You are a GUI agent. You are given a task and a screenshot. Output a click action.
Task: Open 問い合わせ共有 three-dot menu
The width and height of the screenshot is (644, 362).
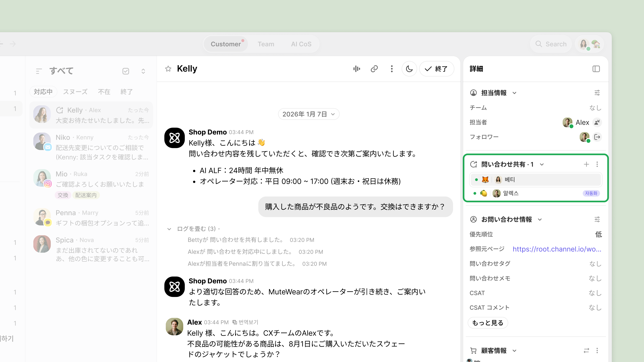(x=597, y=164)
